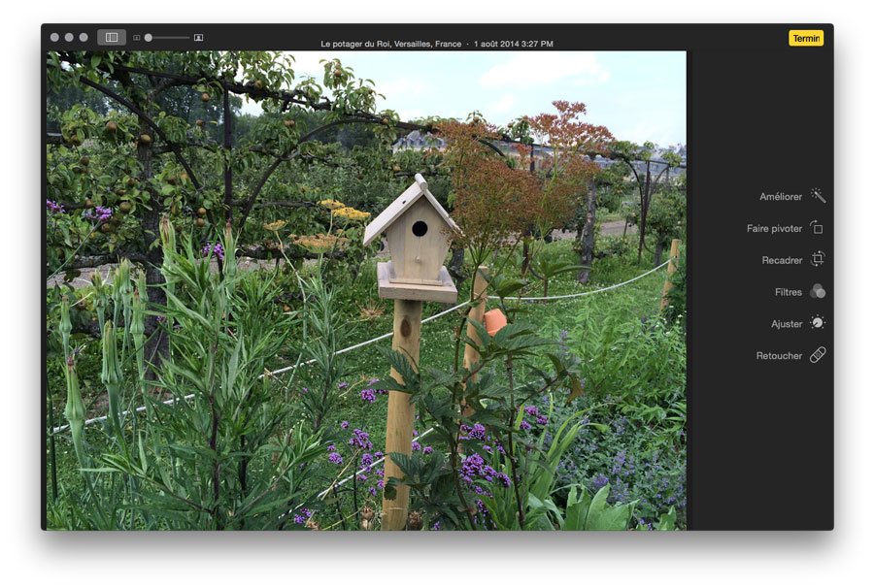Screen dimensions: 874x588
Task: Maximize the Photos window
Action: click(84, 37)
